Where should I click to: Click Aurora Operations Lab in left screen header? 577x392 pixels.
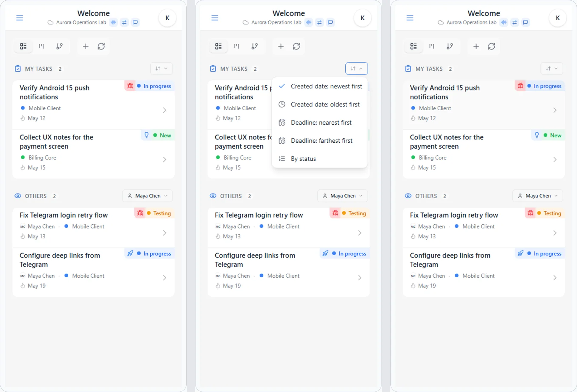coord(81,22)
